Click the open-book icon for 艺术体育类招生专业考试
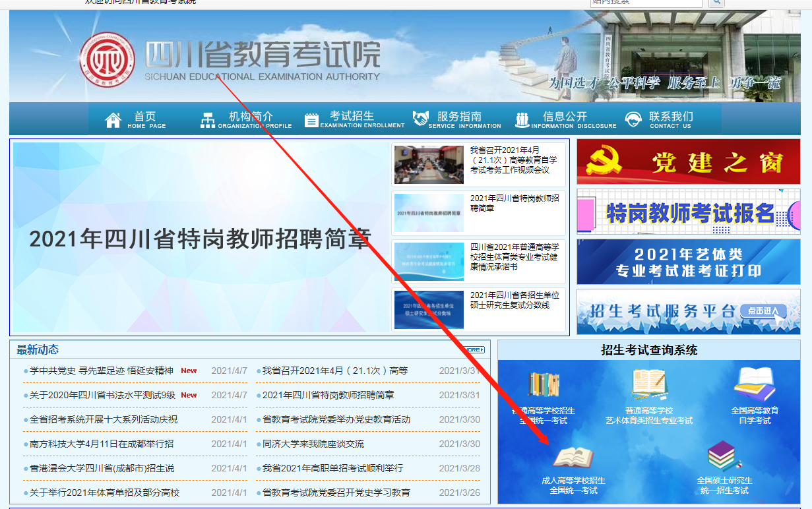The height and width of the screenshot is (509, 812). 650,385
